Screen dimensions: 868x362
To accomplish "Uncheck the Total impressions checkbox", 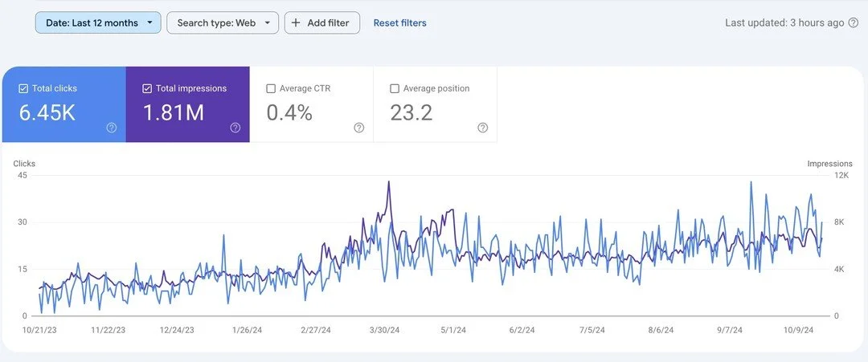I will 147,88.
